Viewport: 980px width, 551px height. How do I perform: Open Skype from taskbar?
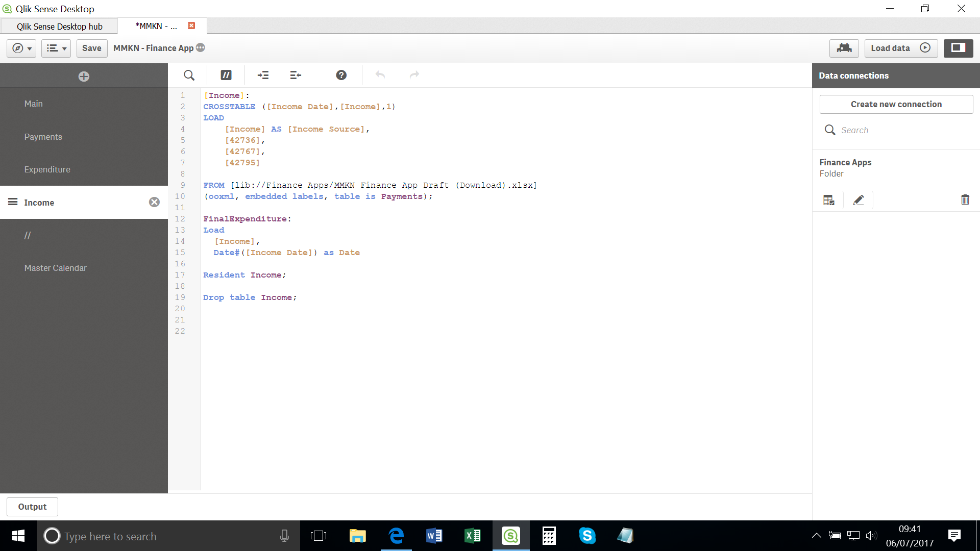587,536
